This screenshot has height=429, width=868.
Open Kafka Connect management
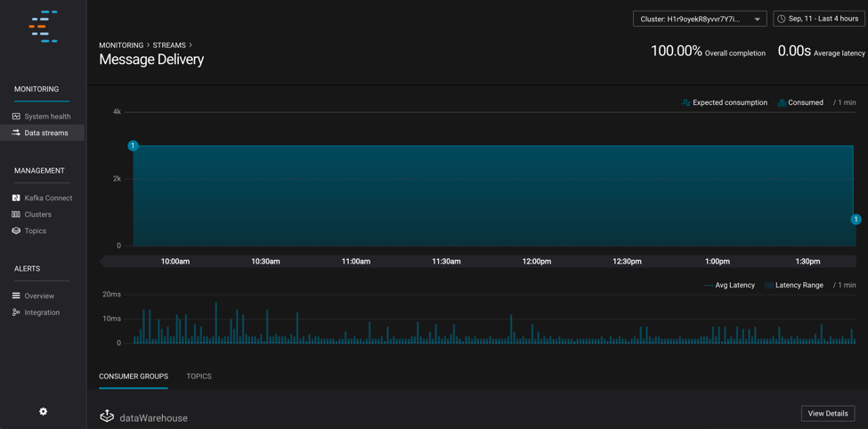[x=48, y=198]
